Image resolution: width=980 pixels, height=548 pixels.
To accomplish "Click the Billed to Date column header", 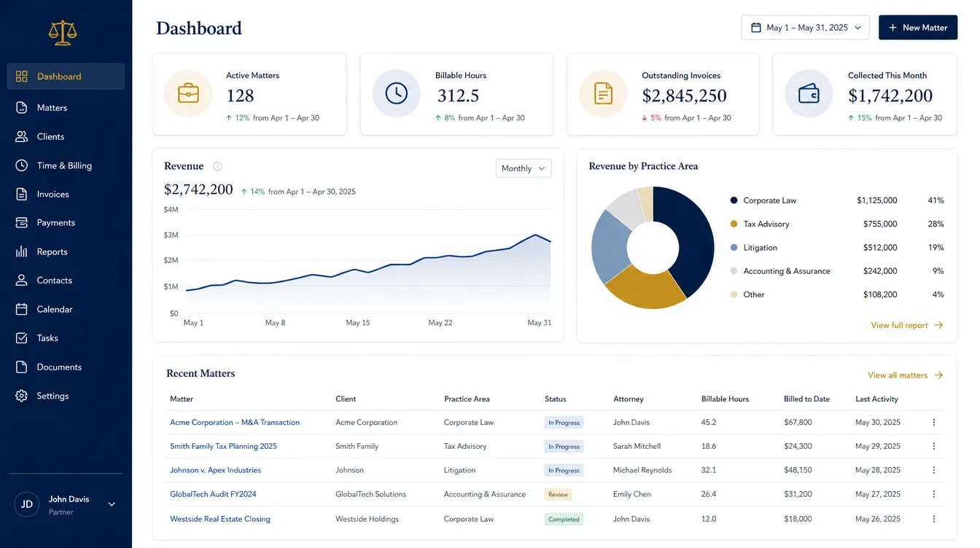I will (806, 399).
